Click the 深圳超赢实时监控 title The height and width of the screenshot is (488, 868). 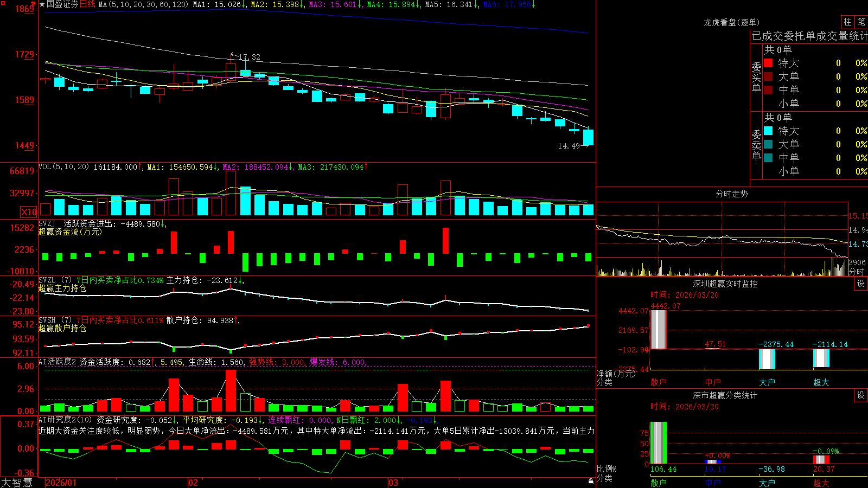725,284
